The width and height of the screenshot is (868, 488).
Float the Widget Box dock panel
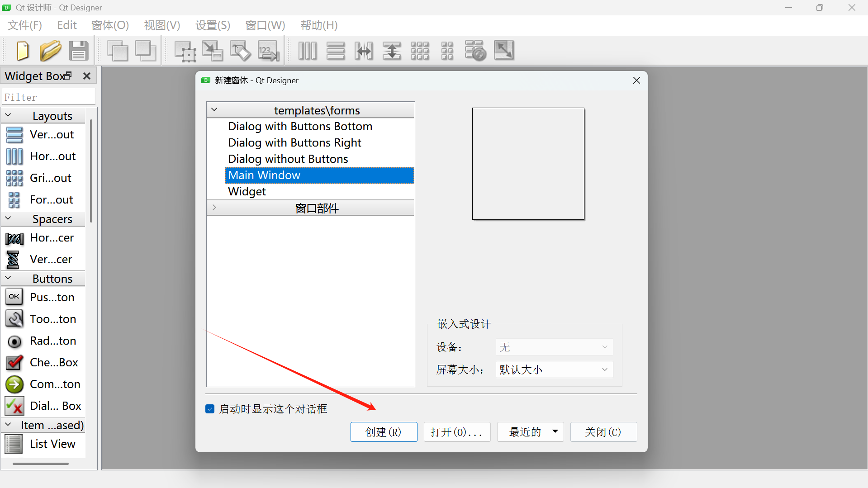point(68,76)
